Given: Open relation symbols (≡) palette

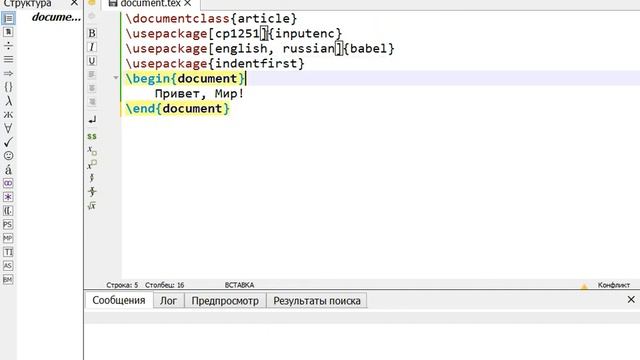Looking at the screenshot, I should 8,60.
